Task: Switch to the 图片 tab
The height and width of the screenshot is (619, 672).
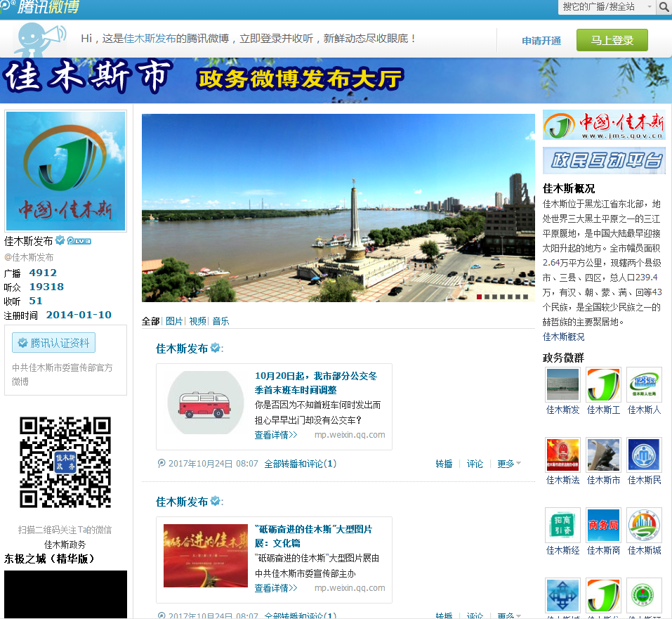Action: tap(174, 321)
